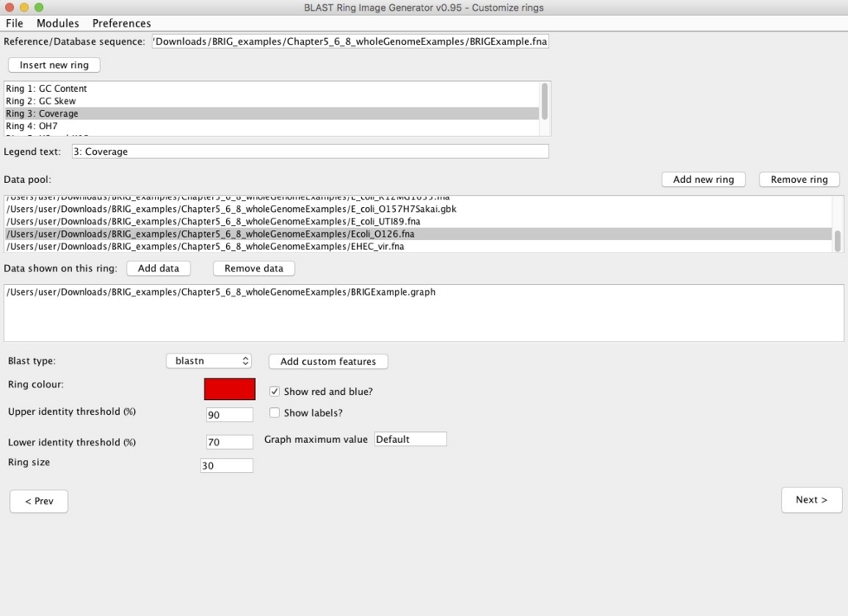848x616 pixels.
Task: Select Ring 1: GC Content in list
Action: (272, 88)
